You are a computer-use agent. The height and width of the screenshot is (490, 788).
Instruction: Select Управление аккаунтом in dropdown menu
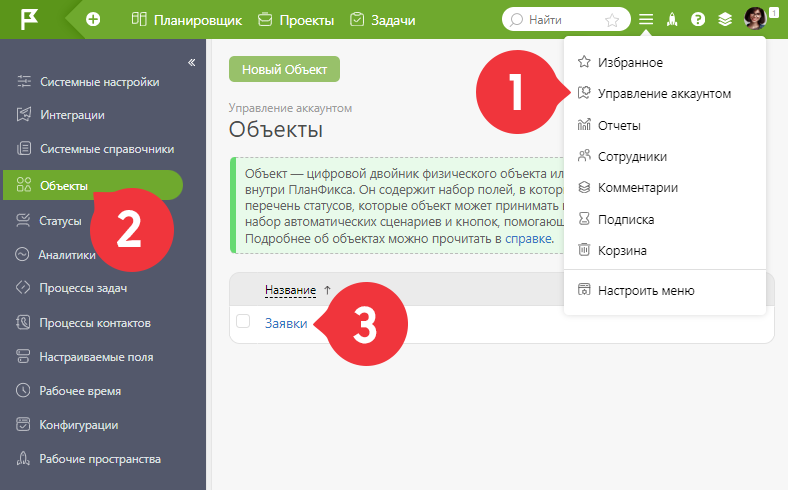(664, 93)
